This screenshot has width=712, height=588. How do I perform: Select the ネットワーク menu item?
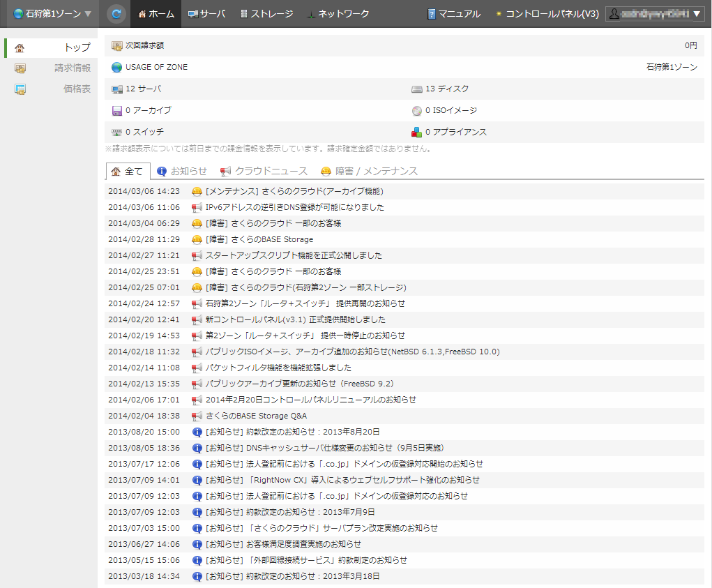(x=338, y=14)
